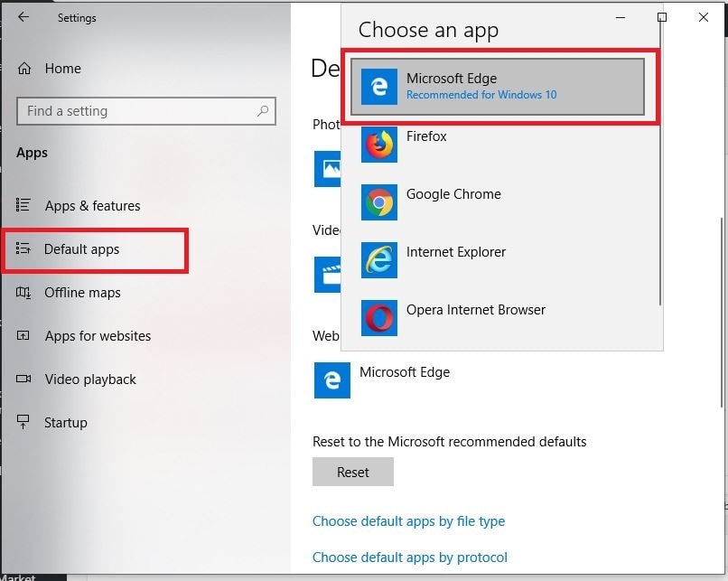
Task: Open Startup settings
Action: 66,423
